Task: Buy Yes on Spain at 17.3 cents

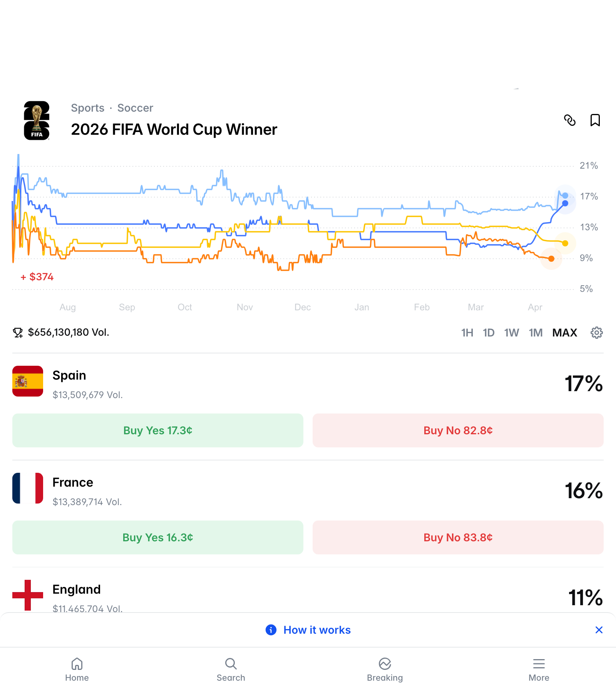Action: click(x=157, y=430)
